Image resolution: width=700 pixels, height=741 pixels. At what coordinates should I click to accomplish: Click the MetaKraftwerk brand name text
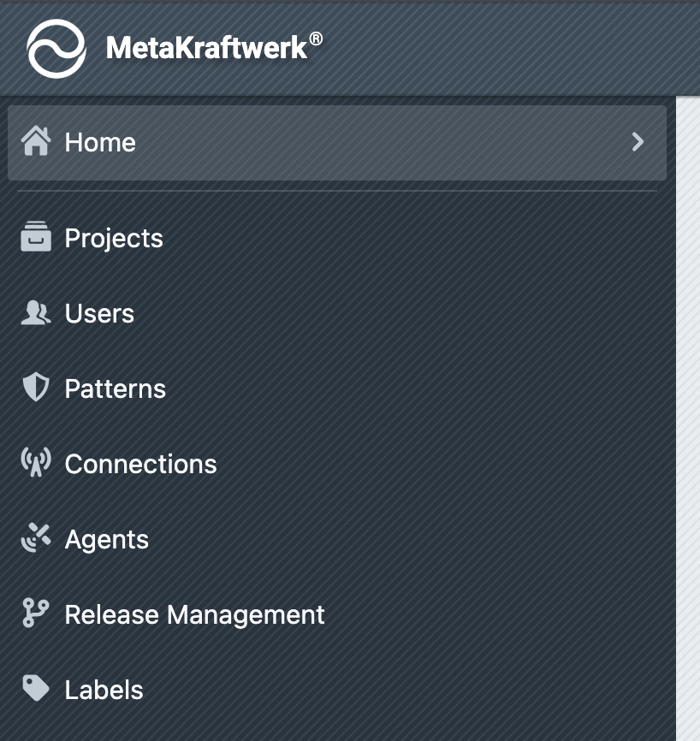click(x=206, y=48)
